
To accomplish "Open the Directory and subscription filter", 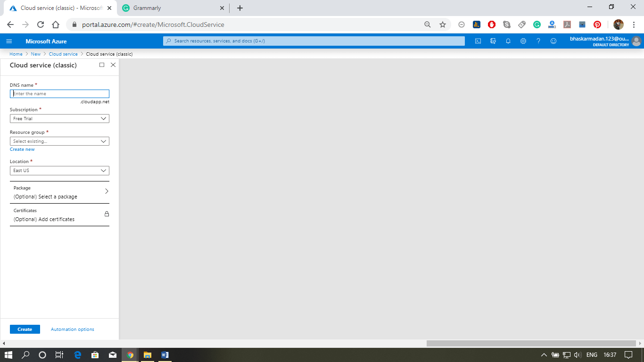I will click(493, 41).
